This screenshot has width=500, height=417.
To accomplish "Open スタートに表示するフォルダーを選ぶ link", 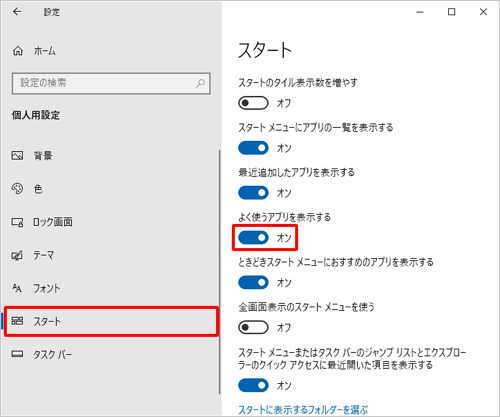I will [303, 409].
